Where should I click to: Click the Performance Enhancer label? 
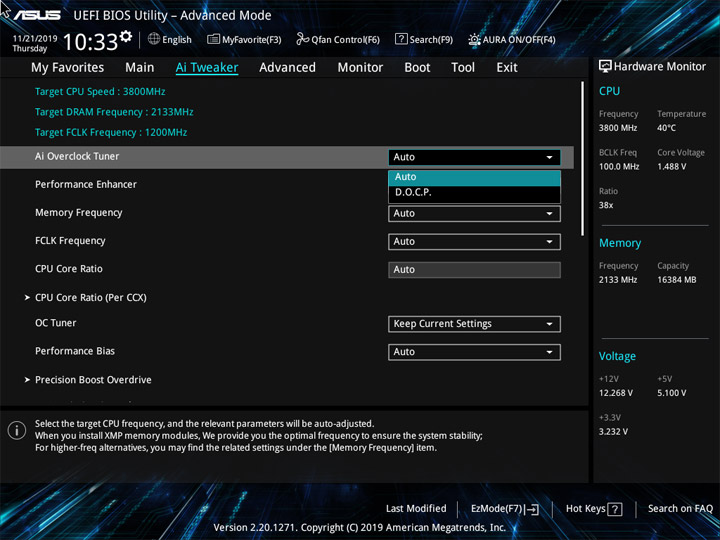86,185
